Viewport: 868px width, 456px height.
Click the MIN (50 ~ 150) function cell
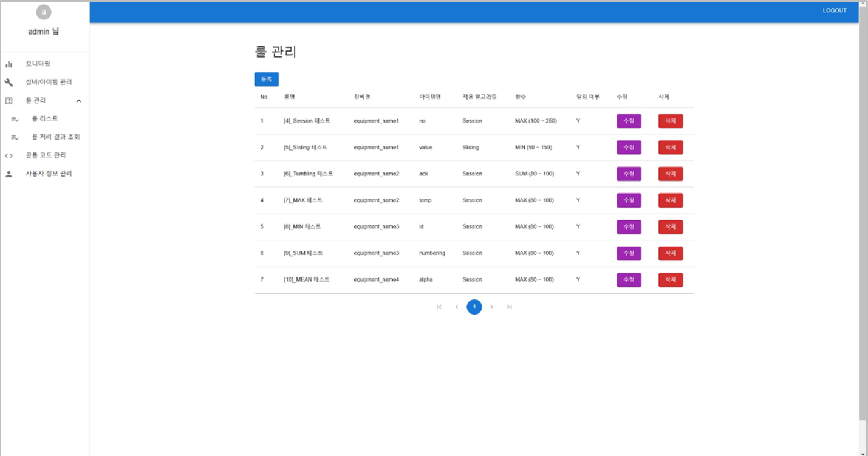[x=533, y=148]
